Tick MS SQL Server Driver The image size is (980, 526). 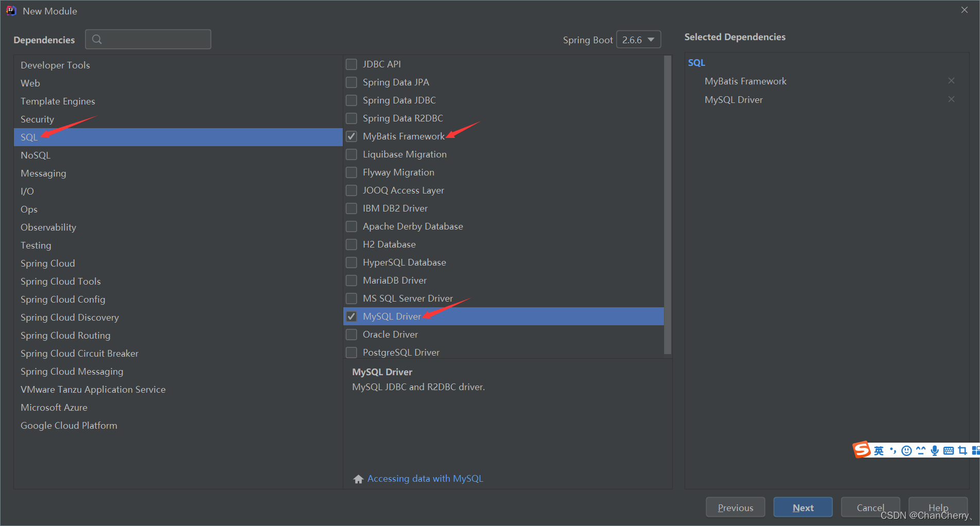[x=352, y=299]
